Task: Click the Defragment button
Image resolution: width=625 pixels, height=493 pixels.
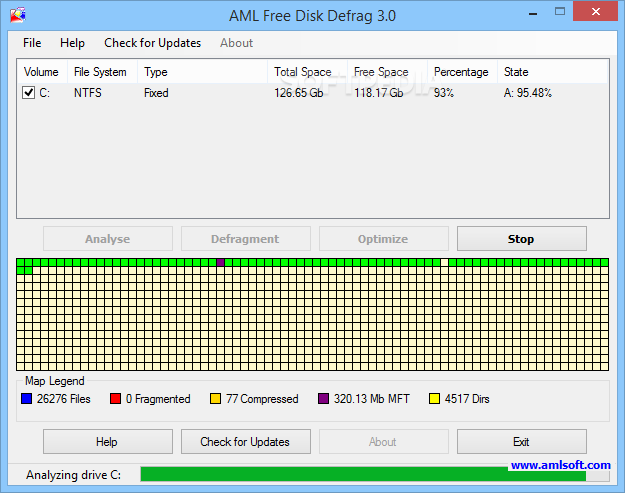Action: coord(246,239)
